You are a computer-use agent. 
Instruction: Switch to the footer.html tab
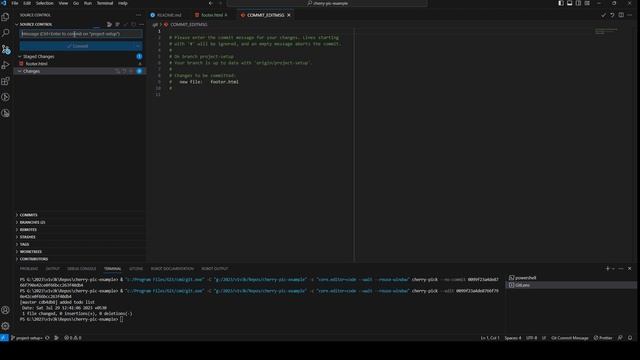coord(211,15)
